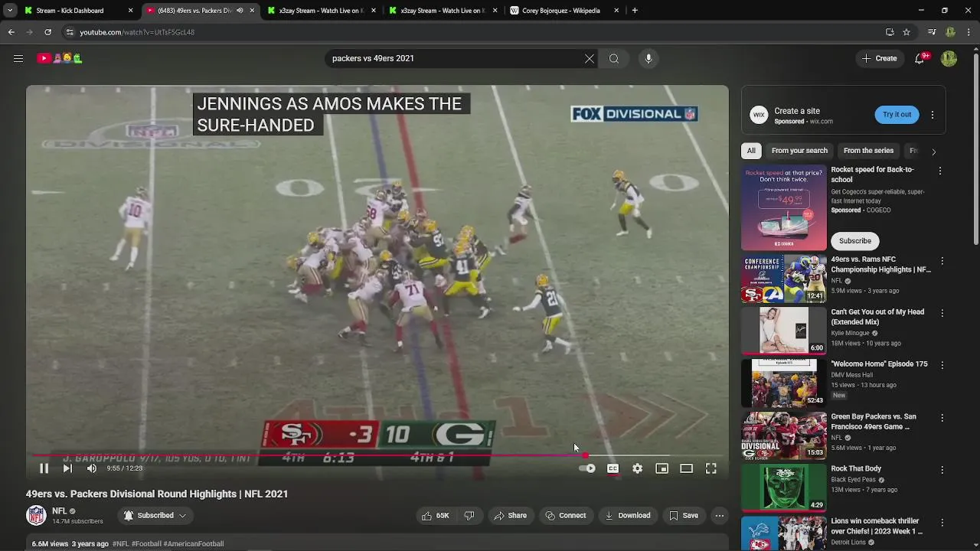Dislike the video

tap(469, 516)
